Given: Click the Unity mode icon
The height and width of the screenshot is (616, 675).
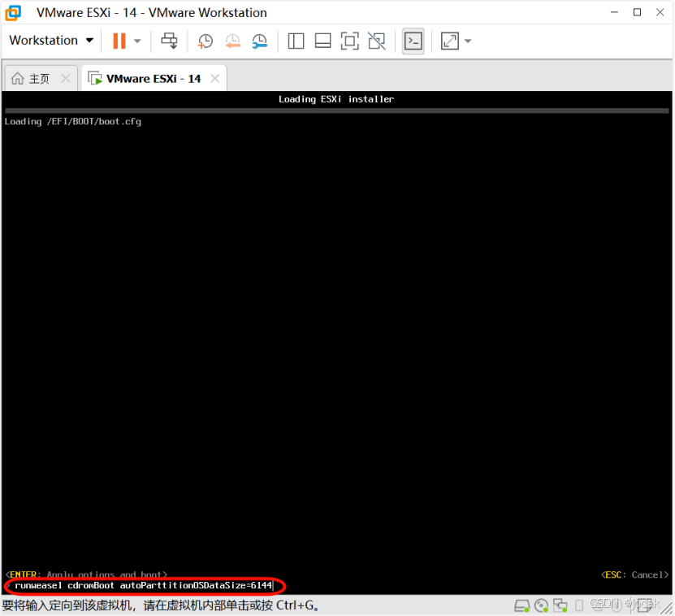Looking at the screenshot, I should click(x=377, y=41).
